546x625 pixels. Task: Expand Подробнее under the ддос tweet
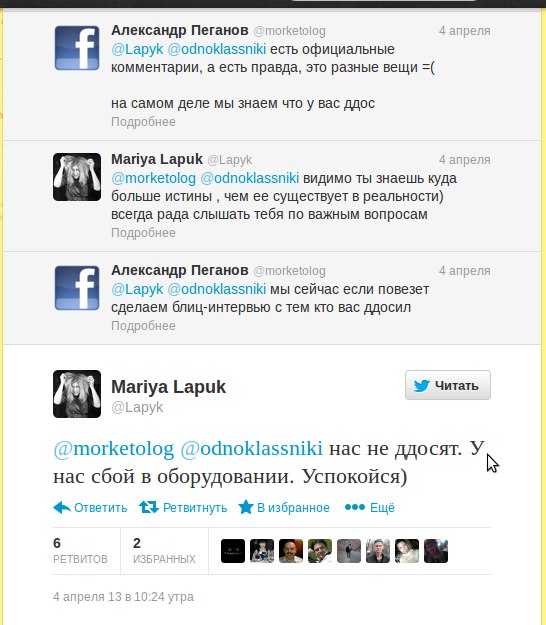(x=143, y=122)
